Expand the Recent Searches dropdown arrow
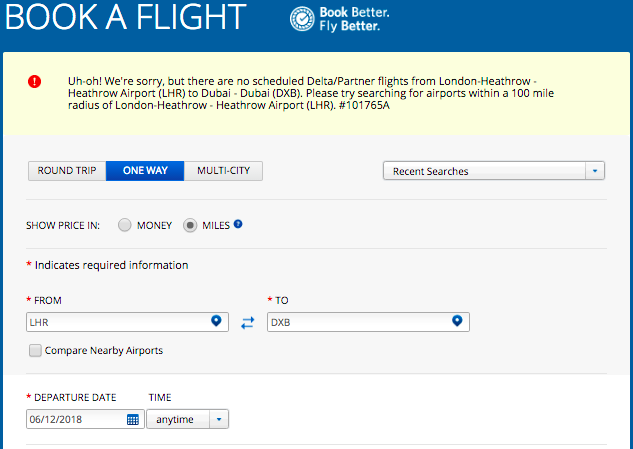Screen dimensions: 633x449 tap(595, 171)
